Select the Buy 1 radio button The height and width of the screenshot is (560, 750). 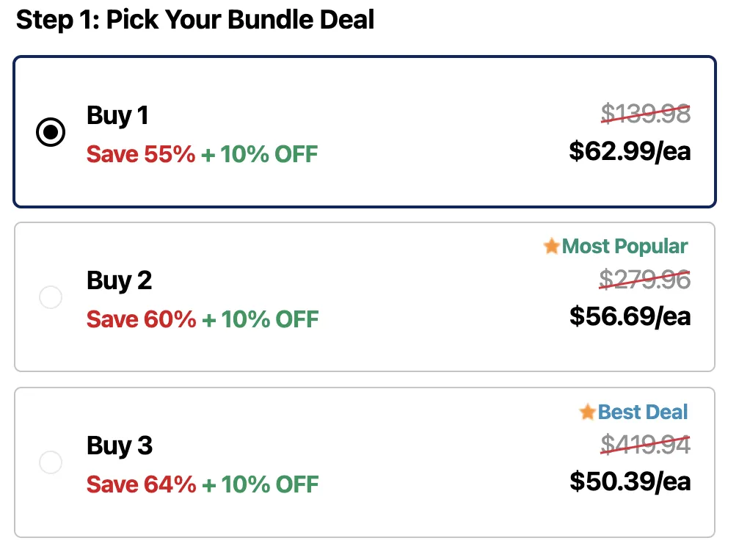(x=51, y=132)
